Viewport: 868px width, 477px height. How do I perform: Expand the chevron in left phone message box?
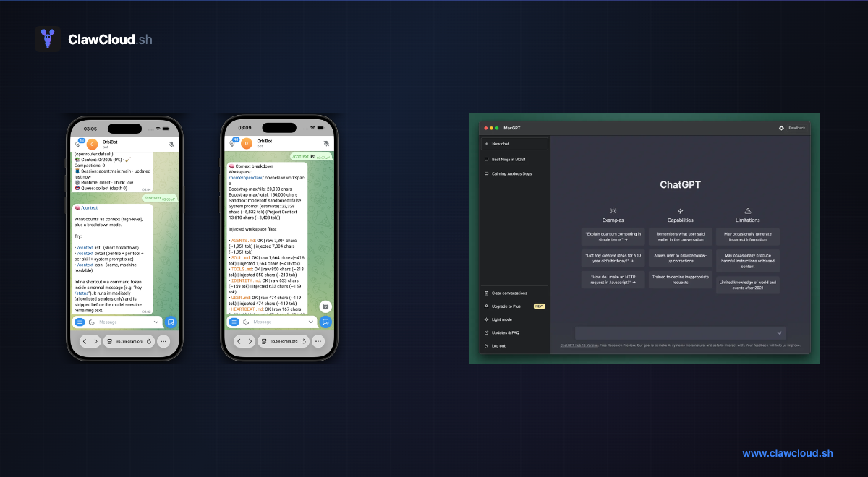coord(156,322)
